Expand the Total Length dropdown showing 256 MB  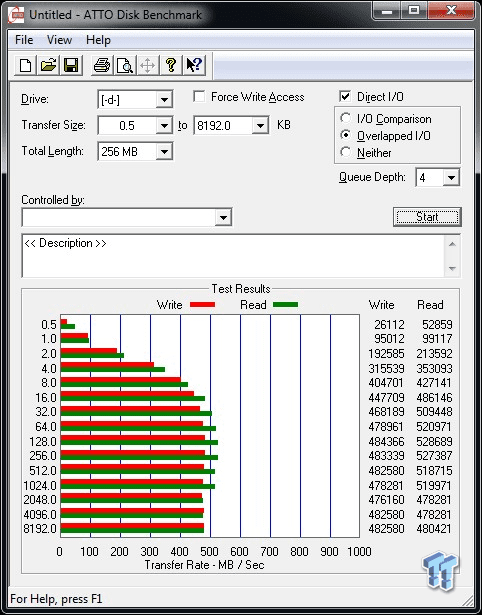tap(164, 152)
